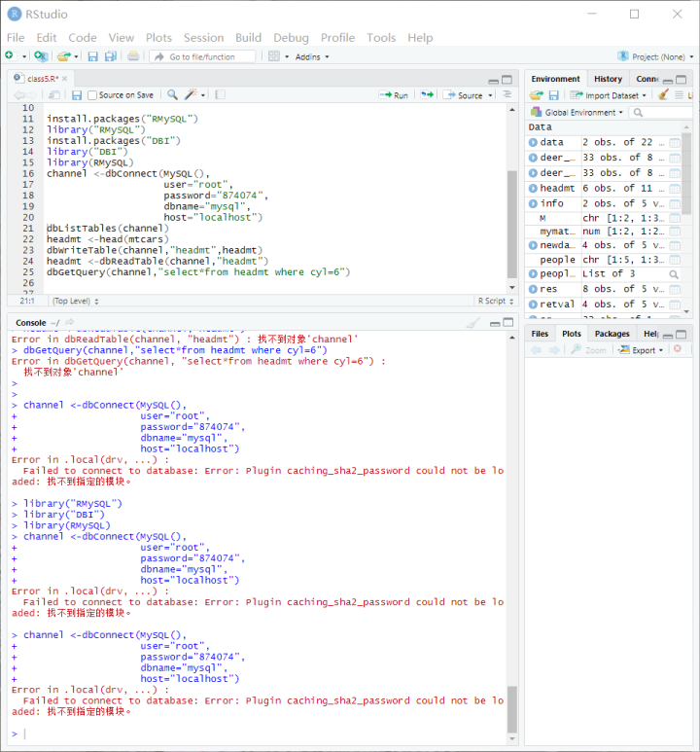This screenshot has height=752, width=700.
Task: Expand the info object details
Action: tap(533, 203)
